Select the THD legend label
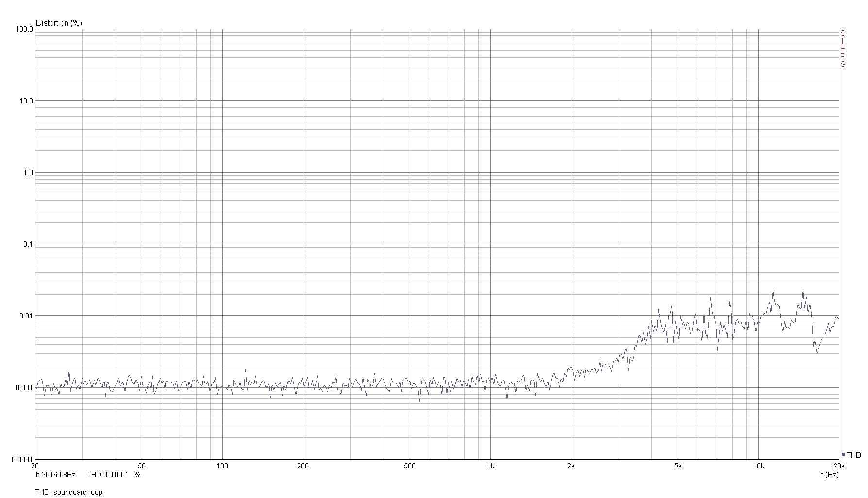Screen dimensions: 868x498 point(853,455)
